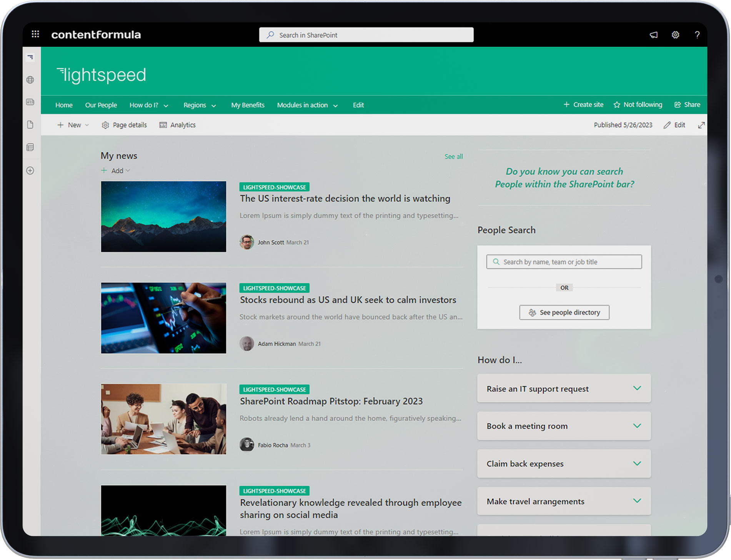
Task: Open the news icon in left sidebar
Action: [30, 102]
